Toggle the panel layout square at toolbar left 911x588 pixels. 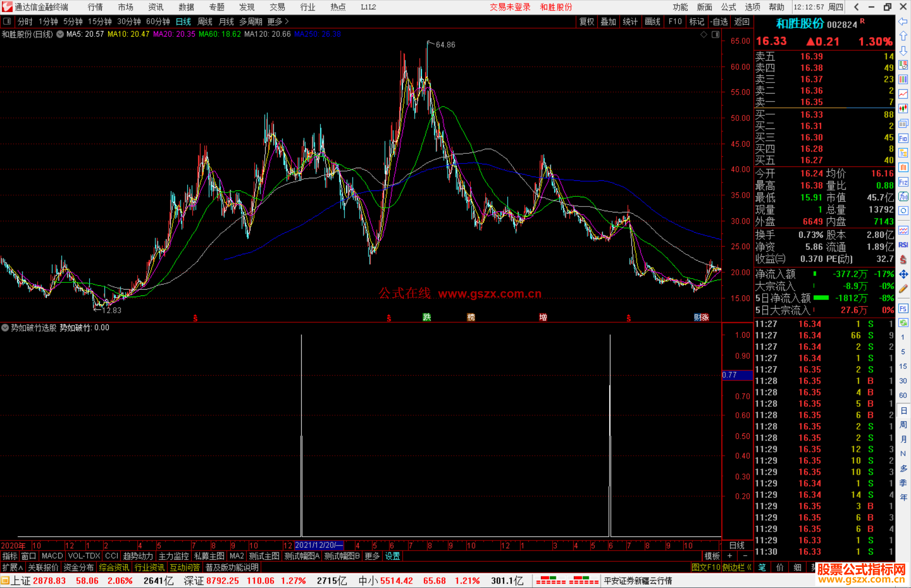[x=7, y=21]
